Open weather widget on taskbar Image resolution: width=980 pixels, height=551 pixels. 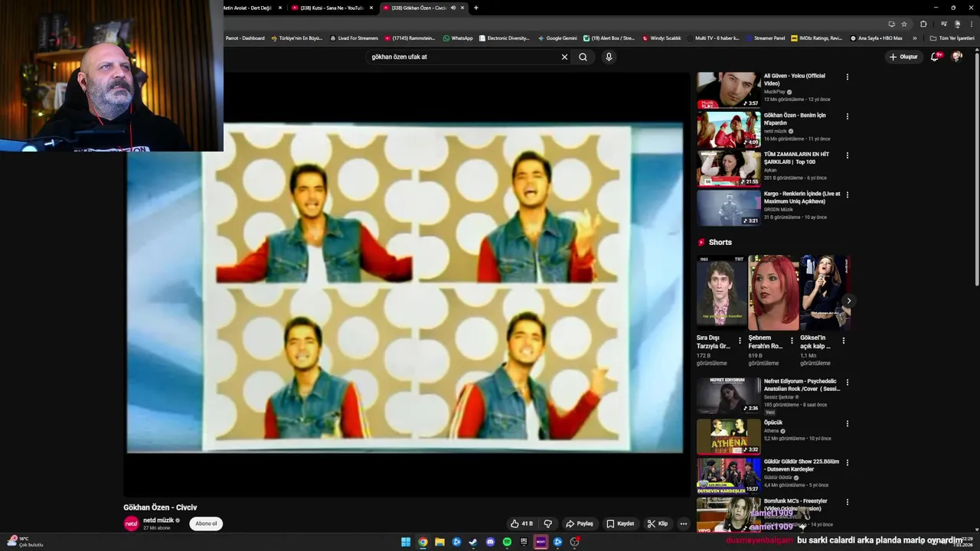point(24,542)
